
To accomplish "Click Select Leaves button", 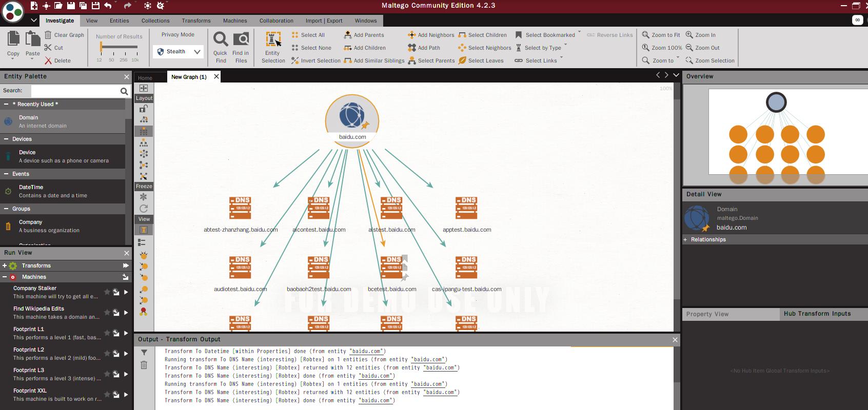I will [481, 60].
